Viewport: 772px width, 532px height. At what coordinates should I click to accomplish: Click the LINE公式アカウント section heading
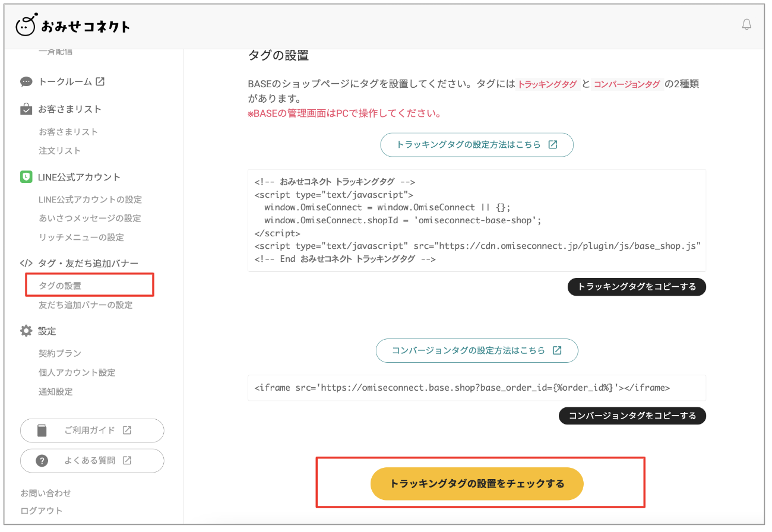click(x=79, y=177)
